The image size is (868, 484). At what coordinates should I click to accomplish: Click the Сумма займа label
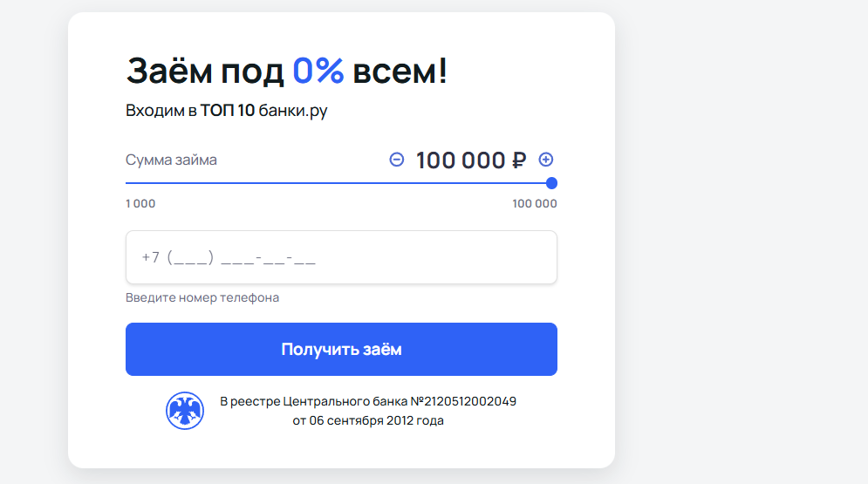coord(171,160)
